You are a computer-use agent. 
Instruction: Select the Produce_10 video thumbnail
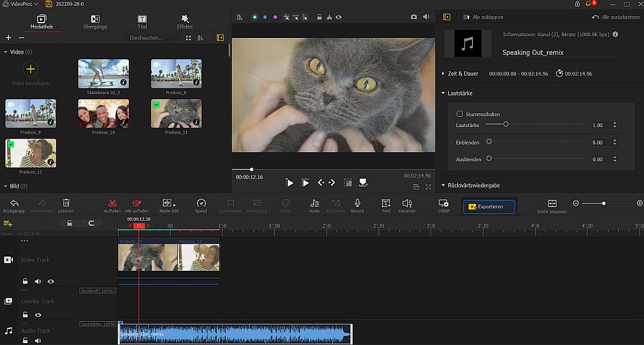point(103,113)
